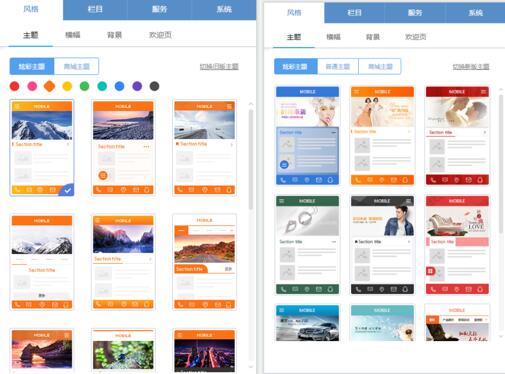Screen dimensions: 505x374
Task: Select 商城主题 toggle in left panel
Action: pyautogui.click(x=76, y=66)
